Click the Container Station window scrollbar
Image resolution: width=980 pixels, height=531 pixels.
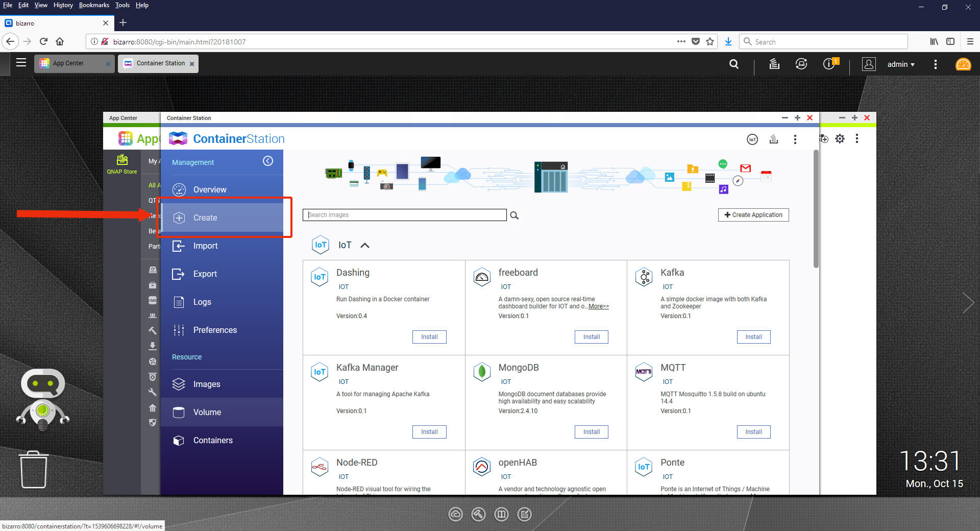[x=816, y=208]
